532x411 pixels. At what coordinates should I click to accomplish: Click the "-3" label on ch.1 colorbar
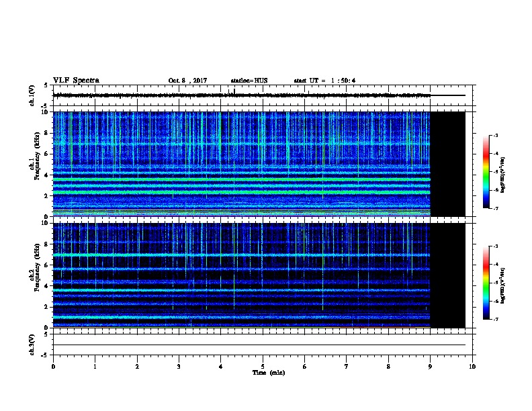(x=495, y=135)
